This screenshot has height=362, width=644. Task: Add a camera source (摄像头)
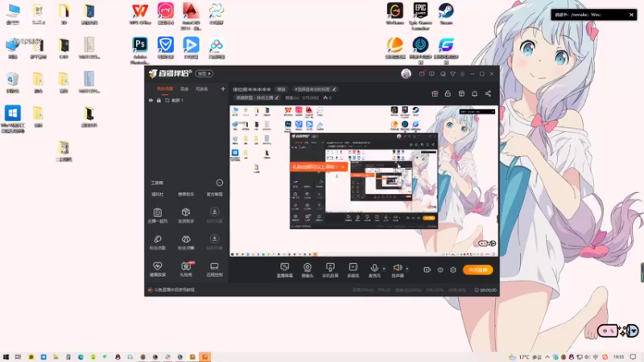pyautogui.click(x=308, y=270)
